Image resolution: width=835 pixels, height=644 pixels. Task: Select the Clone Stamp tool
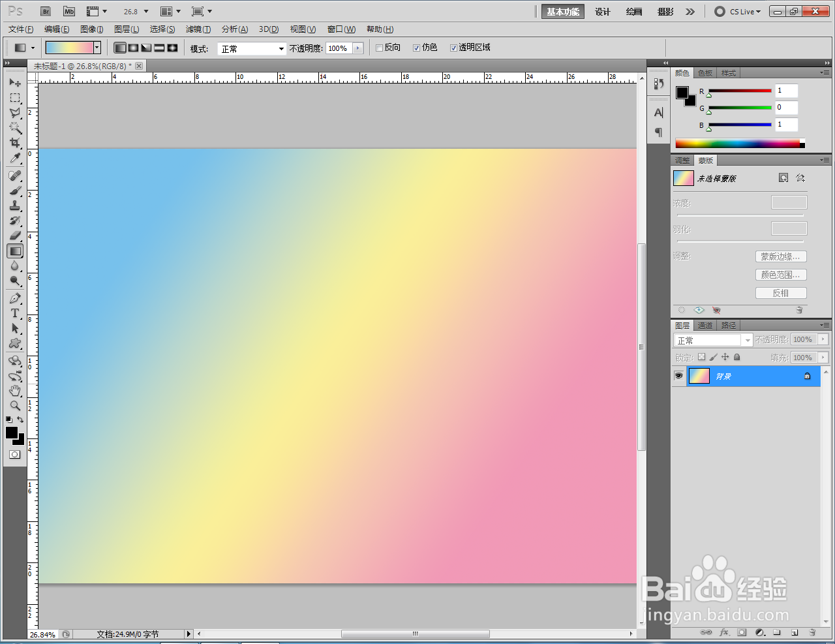tap(15, 206)
